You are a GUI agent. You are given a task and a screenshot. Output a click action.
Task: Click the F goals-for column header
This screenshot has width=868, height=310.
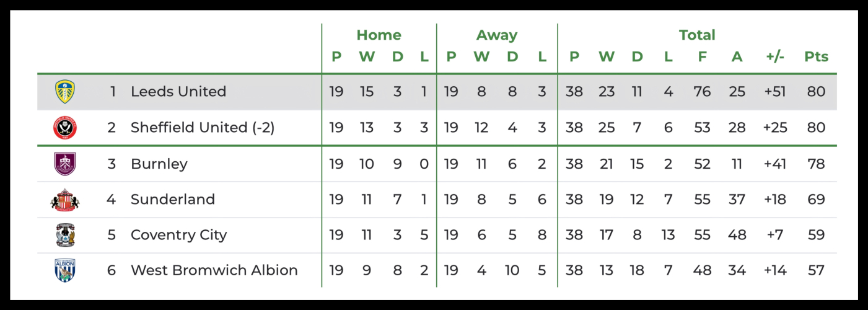coord(702,57)
